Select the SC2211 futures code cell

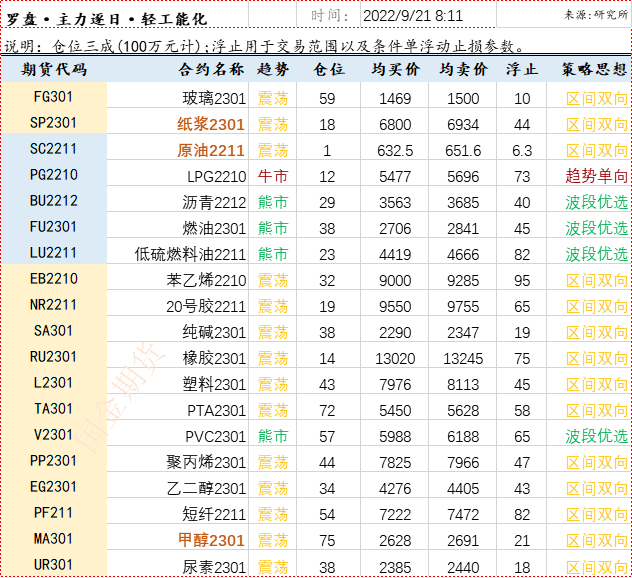click(x=53, y=149)
